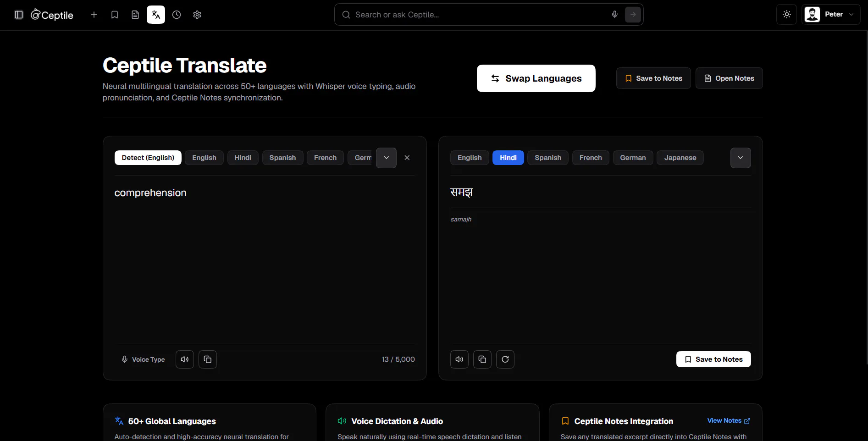The image size is (868, 441).
Task: Select Spanish as source language
Action: click(x=282, y=158)
